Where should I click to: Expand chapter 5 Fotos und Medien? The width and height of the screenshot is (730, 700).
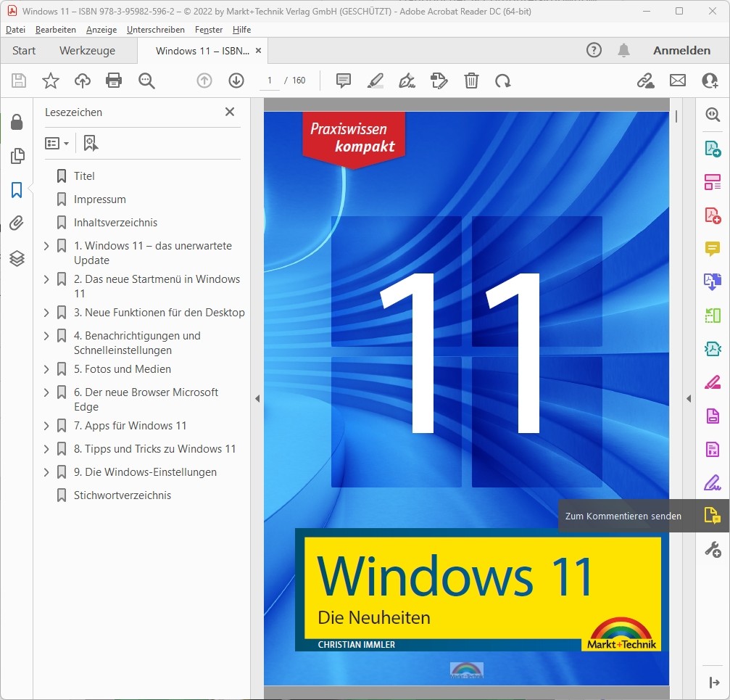pos(46,369)
